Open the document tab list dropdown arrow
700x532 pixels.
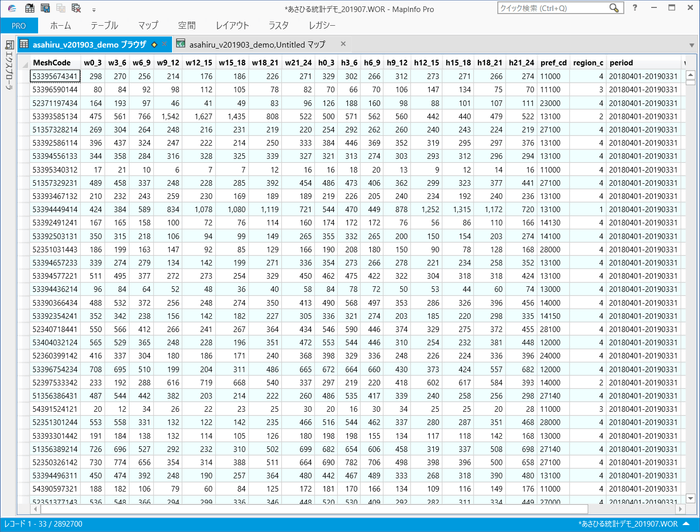(692, 45)
